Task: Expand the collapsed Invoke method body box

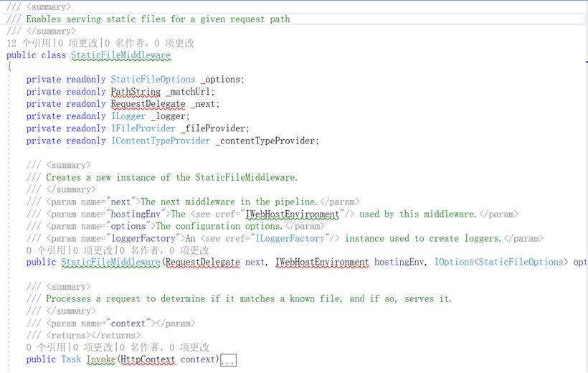Action: pyautogui.click(x=228, y=361)
